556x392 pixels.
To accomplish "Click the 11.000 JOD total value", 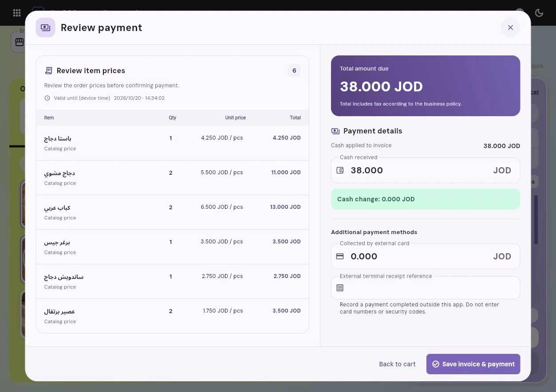I will (286, 172).
